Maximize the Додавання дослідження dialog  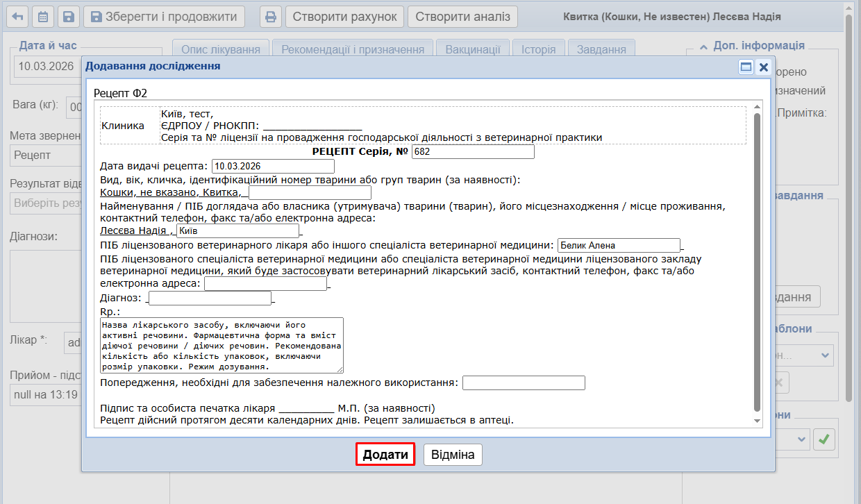tap(746, 67)
